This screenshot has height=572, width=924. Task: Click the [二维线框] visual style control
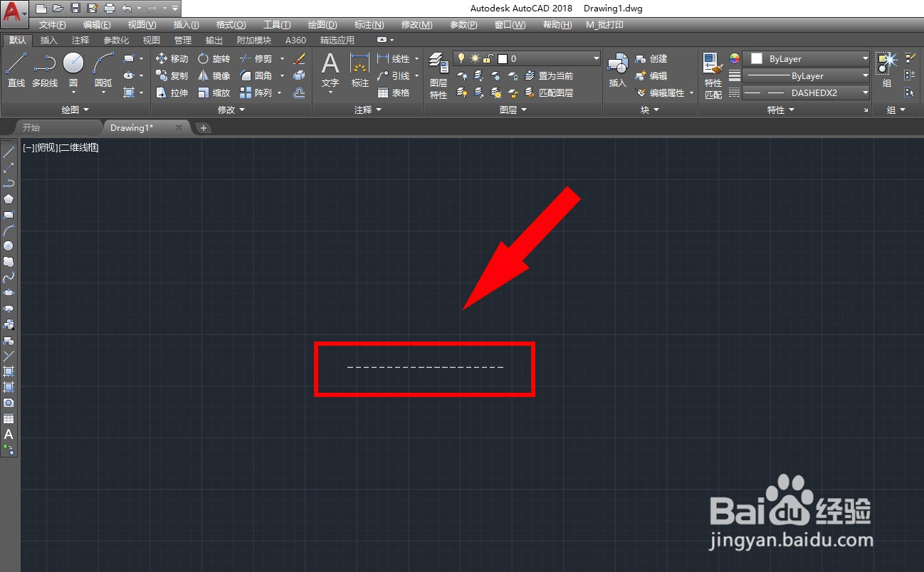click(x=79, y=148)
